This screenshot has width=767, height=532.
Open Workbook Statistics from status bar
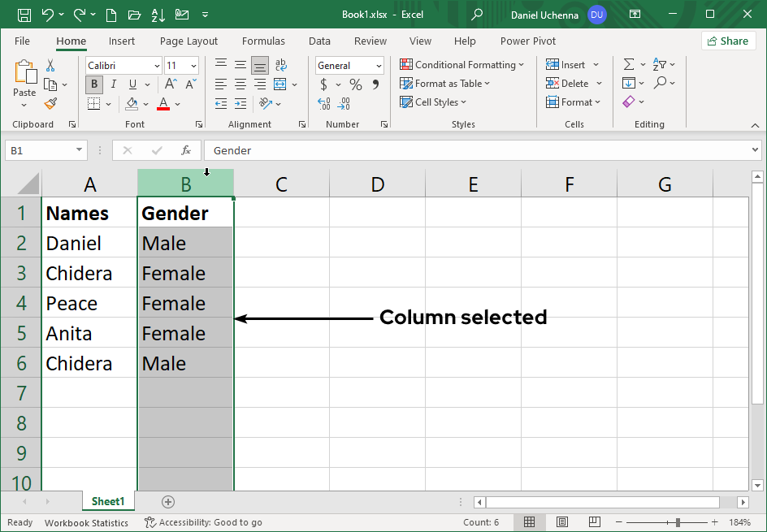point(86,522)
